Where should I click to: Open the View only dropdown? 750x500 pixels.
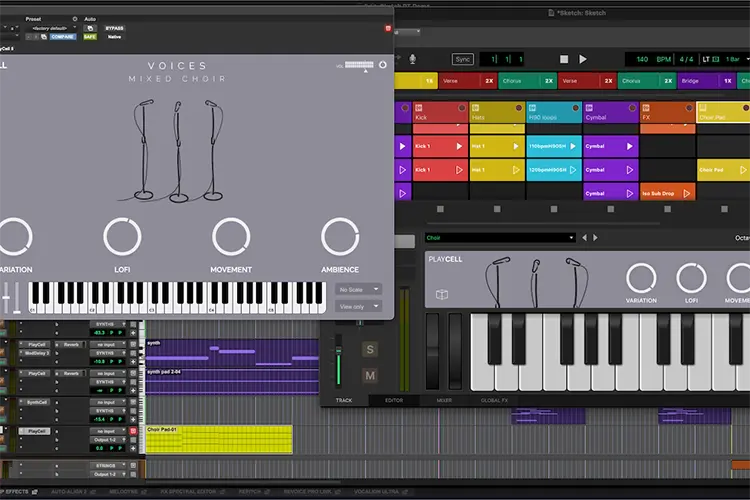point(358,306)
